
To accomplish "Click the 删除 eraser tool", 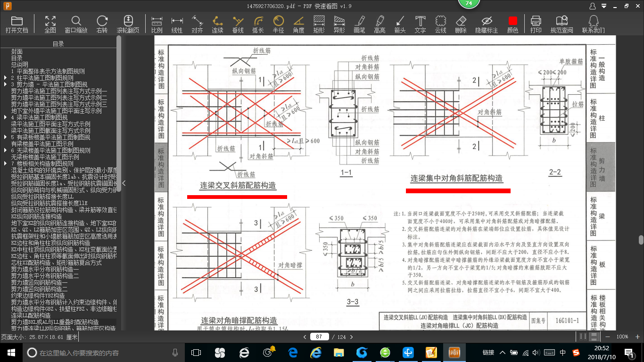I will [x=461, y=24].
